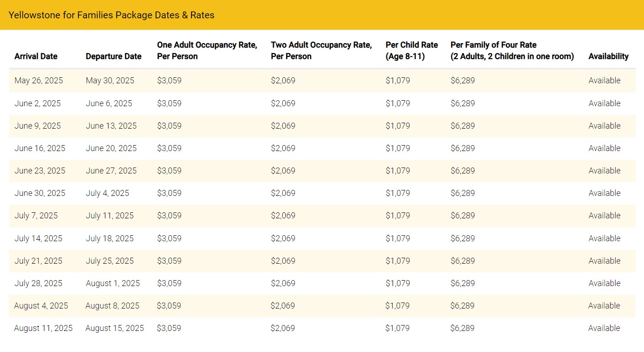This screenshot has width=644, height=352.
Task: Click Available status in the August 11 row
Action: pos(604,328)
